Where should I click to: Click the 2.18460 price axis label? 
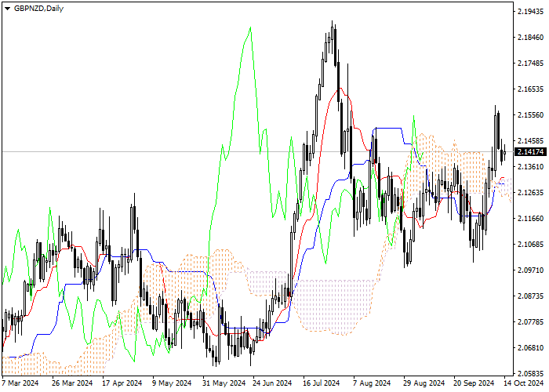point(531,38)
